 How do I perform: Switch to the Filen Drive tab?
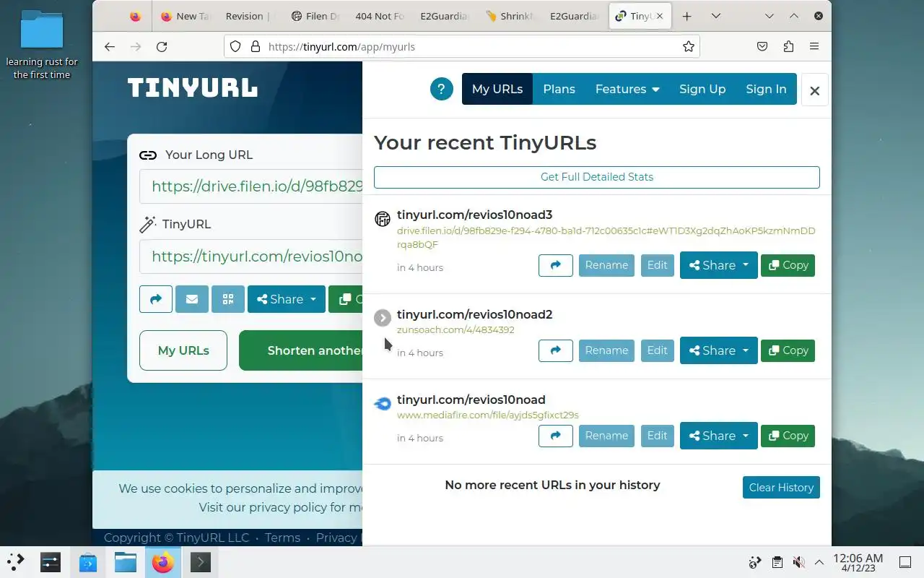[x=315, y=16]
